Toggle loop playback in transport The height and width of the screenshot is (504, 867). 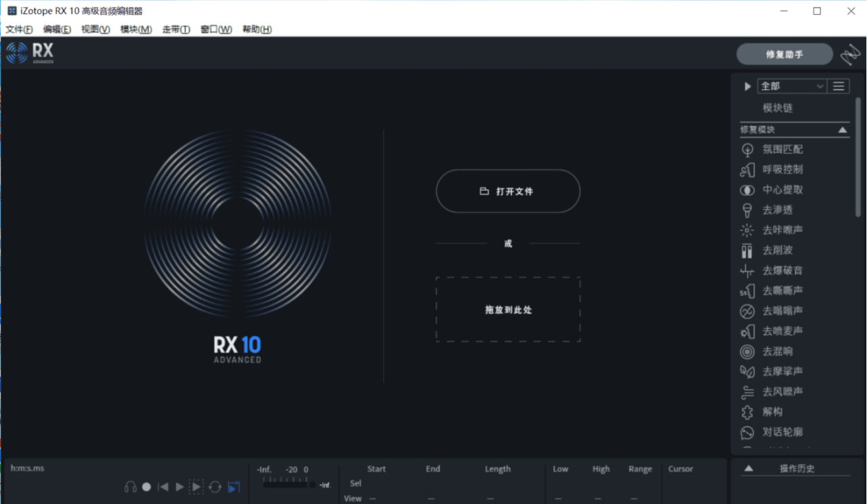pos(215,486)
